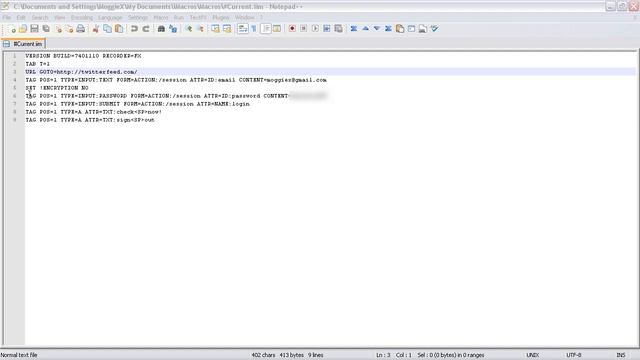
Task: Click the Open file folder icon
Action: pos(23,29)
